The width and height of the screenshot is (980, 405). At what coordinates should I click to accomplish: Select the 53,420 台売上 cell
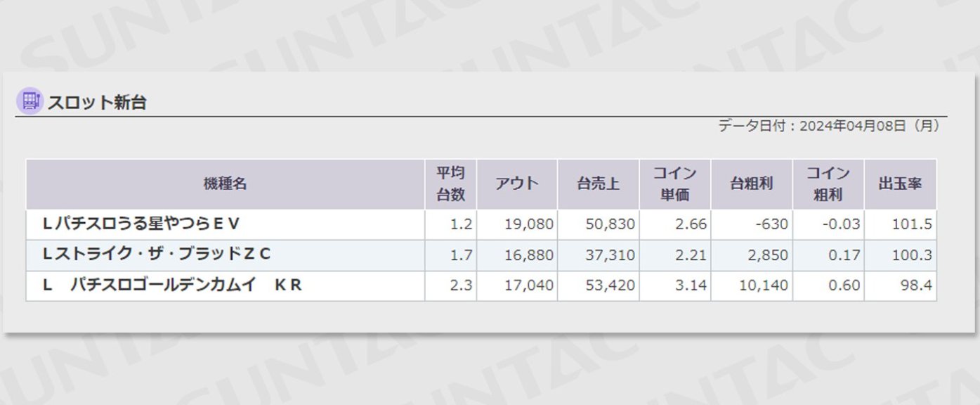[599, 286]
